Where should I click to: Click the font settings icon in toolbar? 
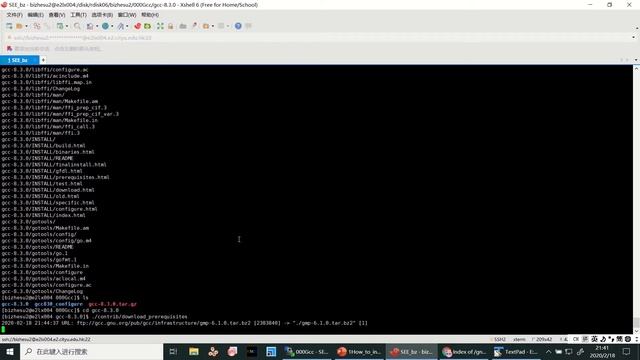pos(120,26)
